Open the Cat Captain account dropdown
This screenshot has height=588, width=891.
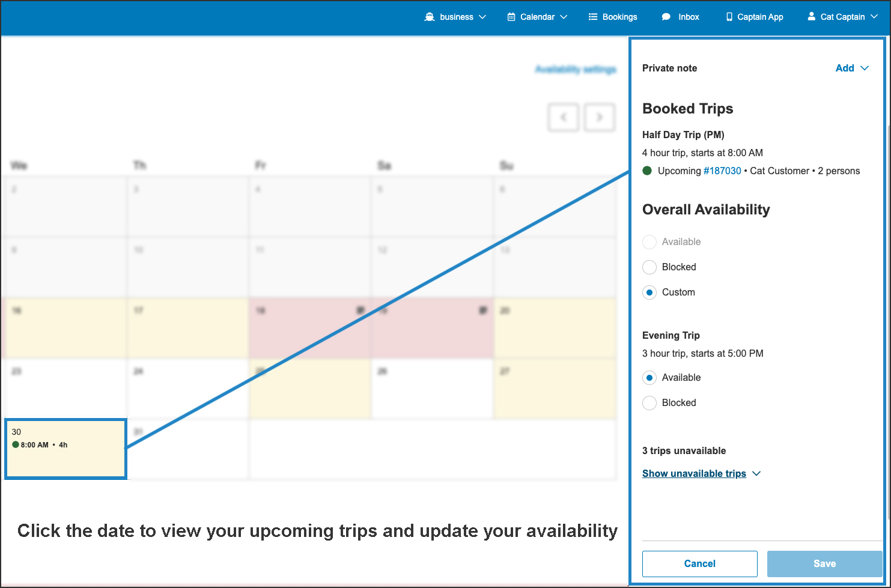pyautogui.click(x=875, y=17)
